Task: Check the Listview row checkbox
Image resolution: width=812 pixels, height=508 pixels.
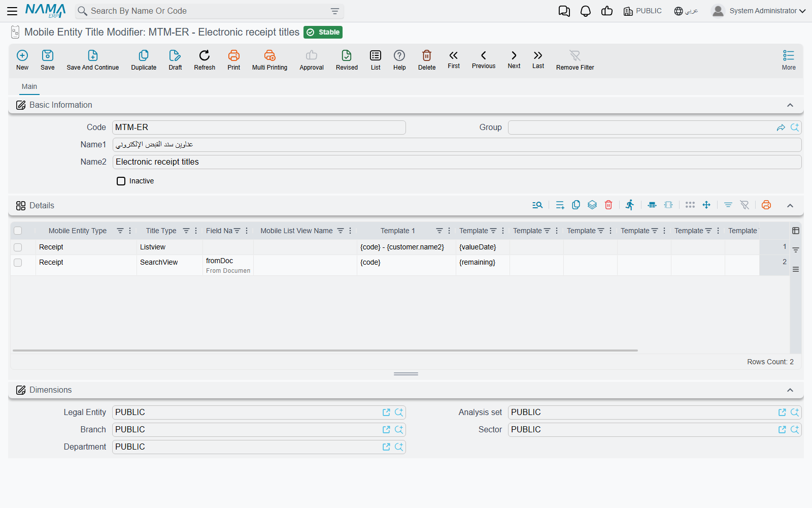Action: tap(18, 247)
